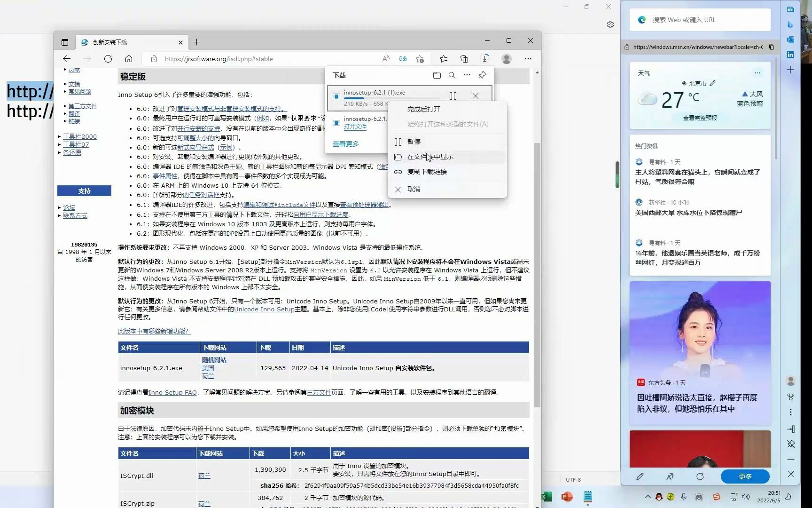The image size is (812, 508).
Task: Pin the downloads panel
Action: (482, 75)
